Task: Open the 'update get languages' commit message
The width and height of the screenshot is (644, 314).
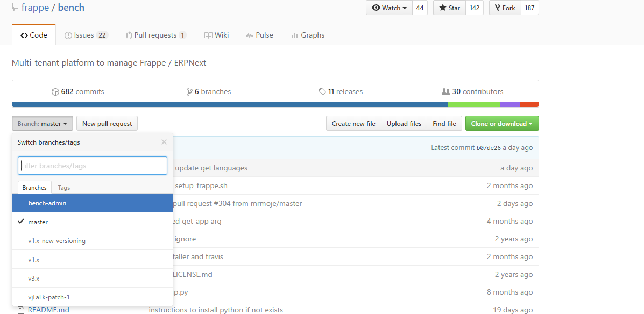Action: coord(211,168)
